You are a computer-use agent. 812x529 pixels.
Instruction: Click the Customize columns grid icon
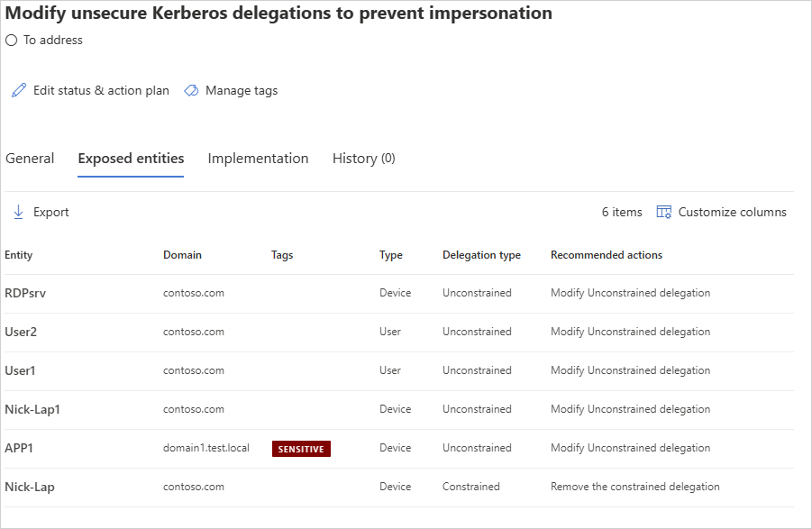point(664,212)
